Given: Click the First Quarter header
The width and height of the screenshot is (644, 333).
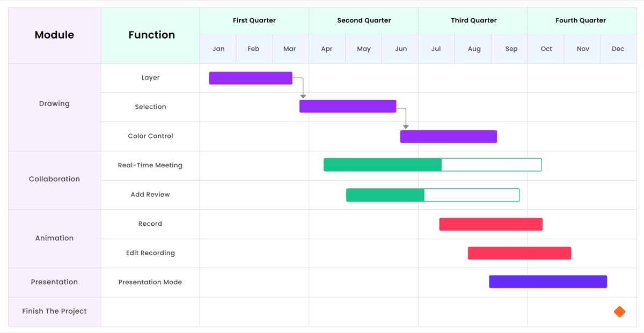Looking at the screenshot, I should click(x=254, y=21).
